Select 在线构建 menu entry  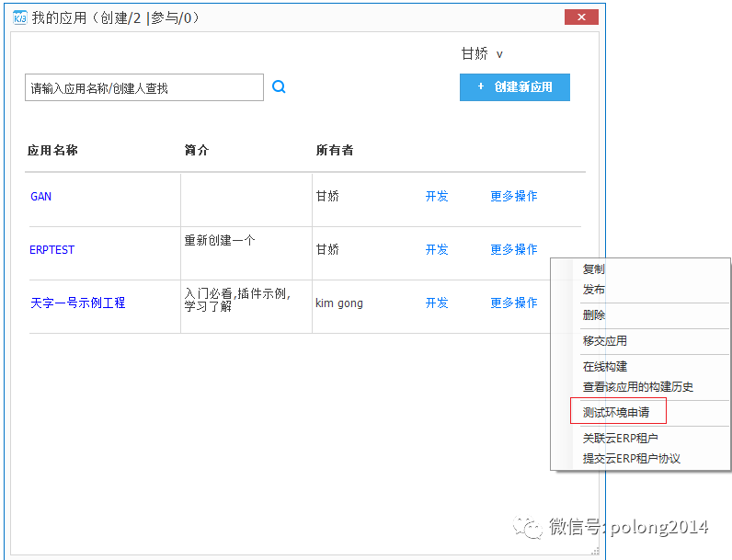pos(605,367)
